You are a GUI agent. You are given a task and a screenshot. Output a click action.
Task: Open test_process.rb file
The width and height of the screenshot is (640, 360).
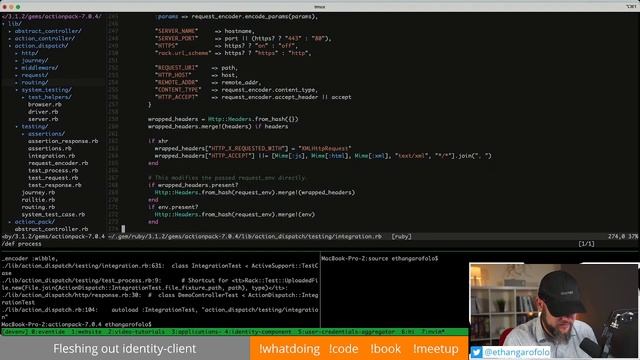(53, 171)
